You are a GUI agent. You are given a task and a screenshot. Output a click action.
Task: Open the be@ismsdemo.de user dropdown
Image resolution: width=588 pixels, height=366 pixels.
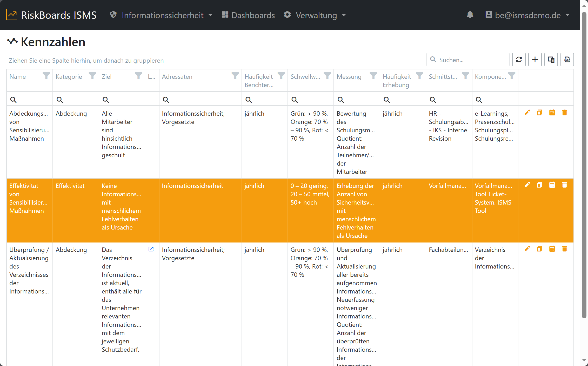coord(527,15)
